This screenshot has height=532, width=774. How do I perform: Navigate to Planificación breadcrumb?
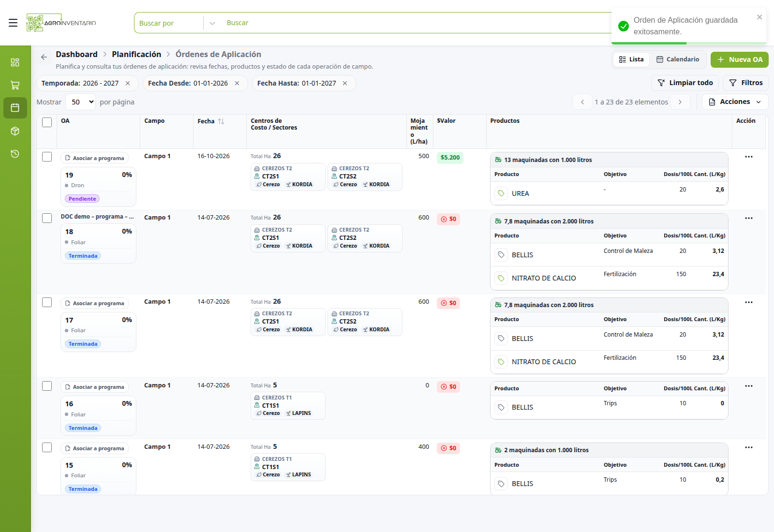click(136, 54)
